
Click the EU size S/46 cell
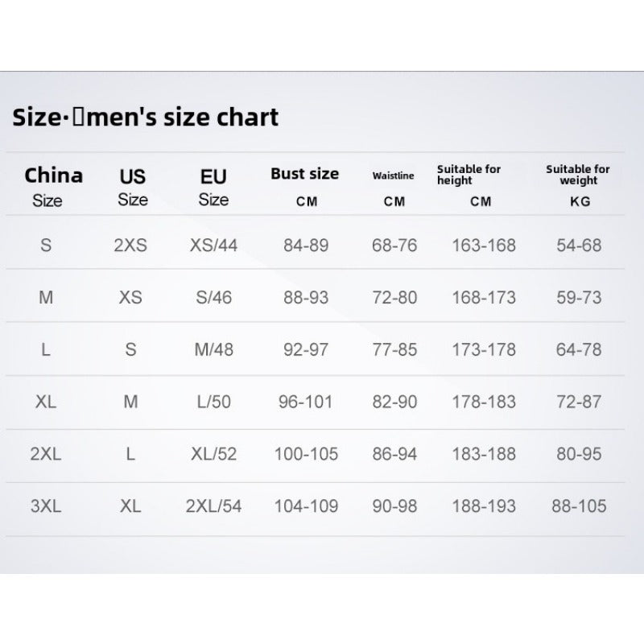pos(213,298)
